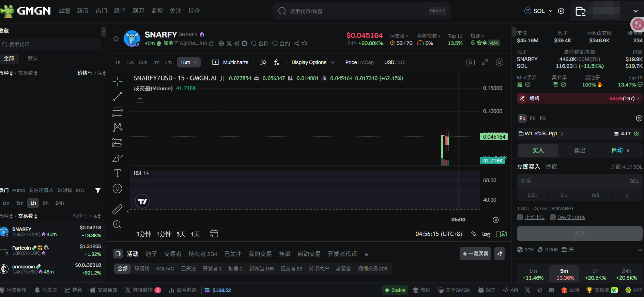Enable the take-profit stop-loss checkbox

(x=520, y=217)
